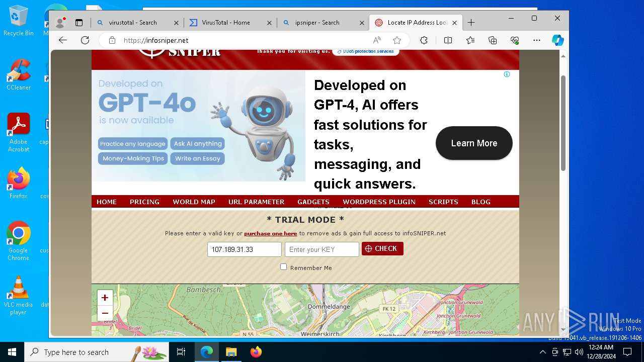
Task: Open Task View on the taskbar
Action: tap(181, 352)
